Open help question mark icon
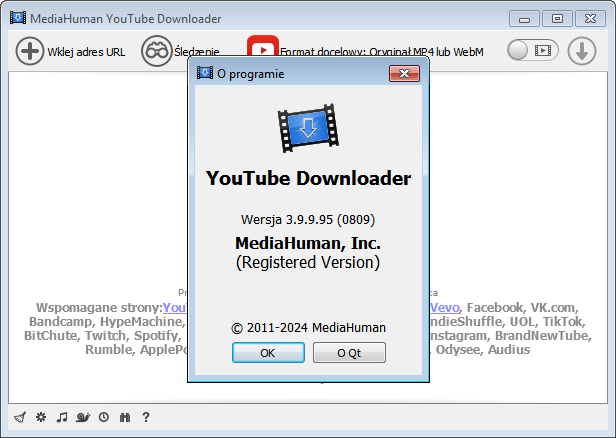 146,417
